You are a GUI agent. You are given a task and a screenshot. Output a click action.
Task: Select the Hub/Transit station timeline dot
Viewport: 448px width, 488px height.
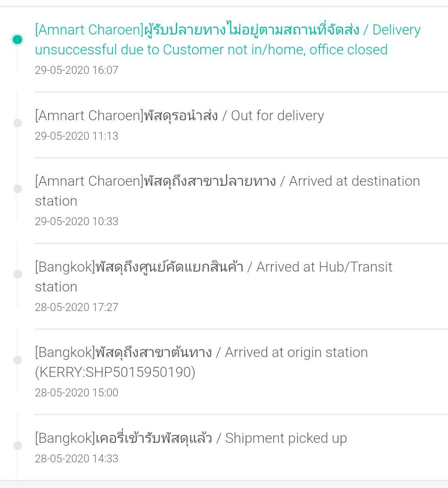tap(17, 274)
